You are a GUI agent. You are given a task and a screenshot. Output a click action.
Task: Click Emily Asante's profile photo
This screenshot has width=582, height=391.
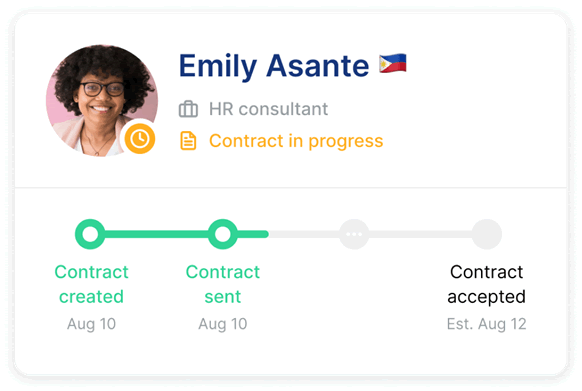click(102, 101)
